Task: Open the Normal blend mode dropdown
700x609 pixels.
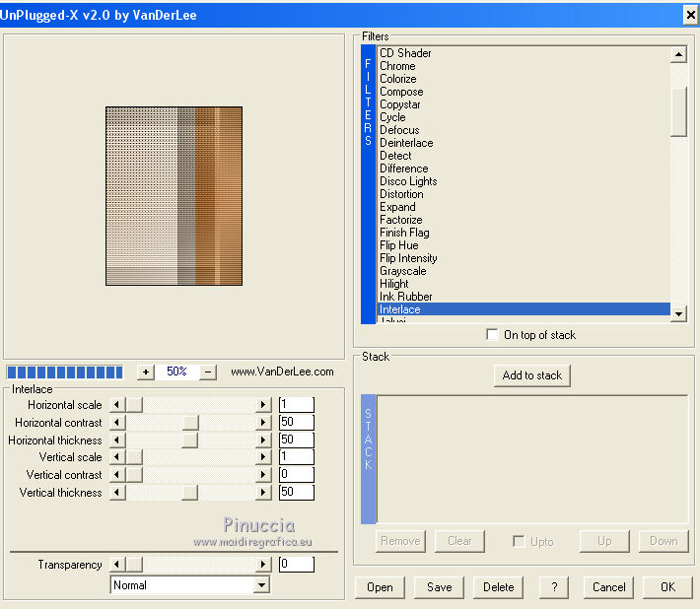Action: [261, 585]
